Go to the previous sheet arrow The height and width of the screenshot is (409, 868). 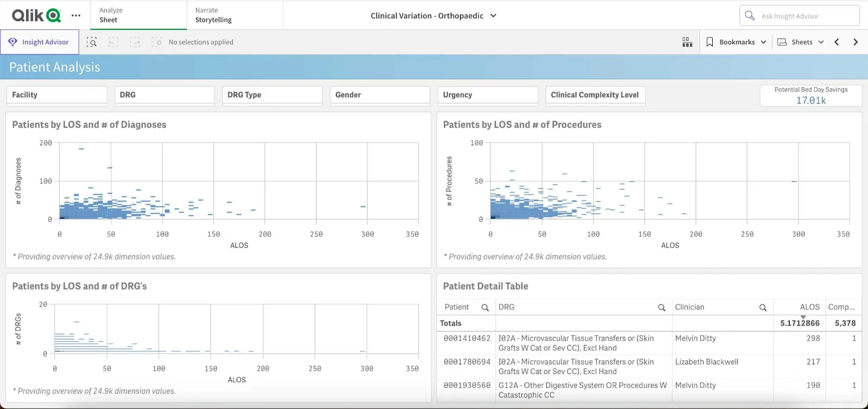click(x=837, y=42)
